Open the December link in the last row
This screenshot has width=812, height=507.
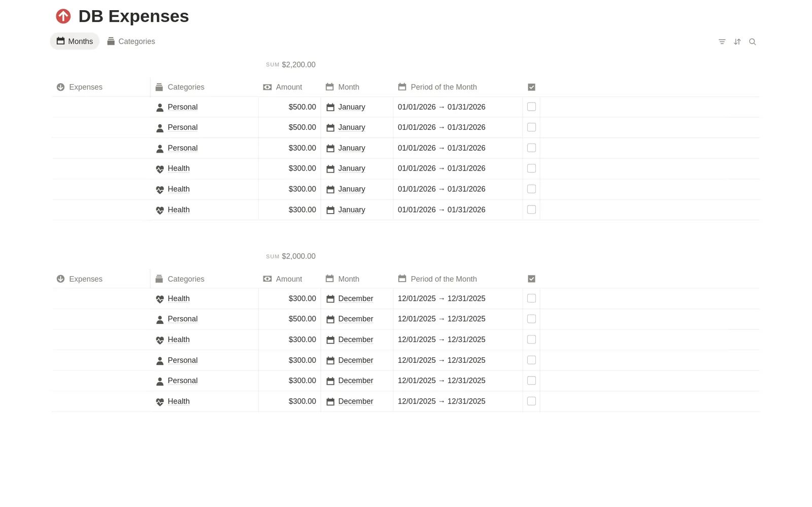(x=356, y=401)
